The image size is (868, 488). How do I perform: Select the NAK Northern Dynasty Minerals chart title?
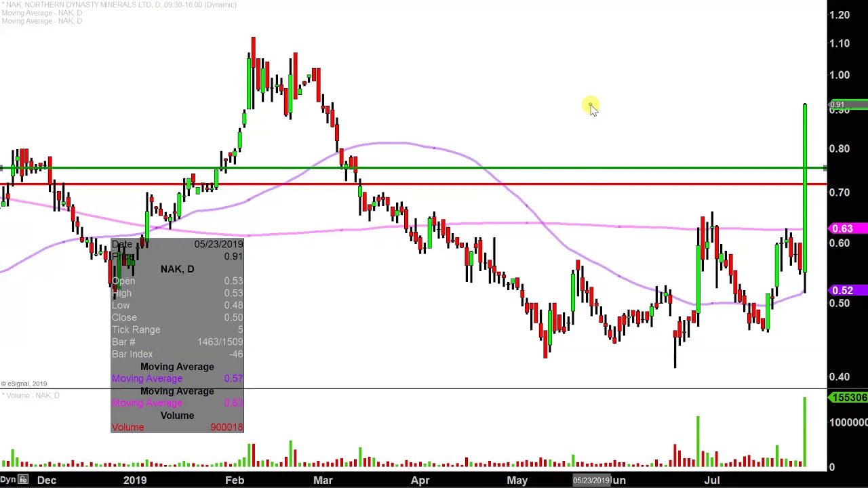pyautogui.click(x=119, y=5)
